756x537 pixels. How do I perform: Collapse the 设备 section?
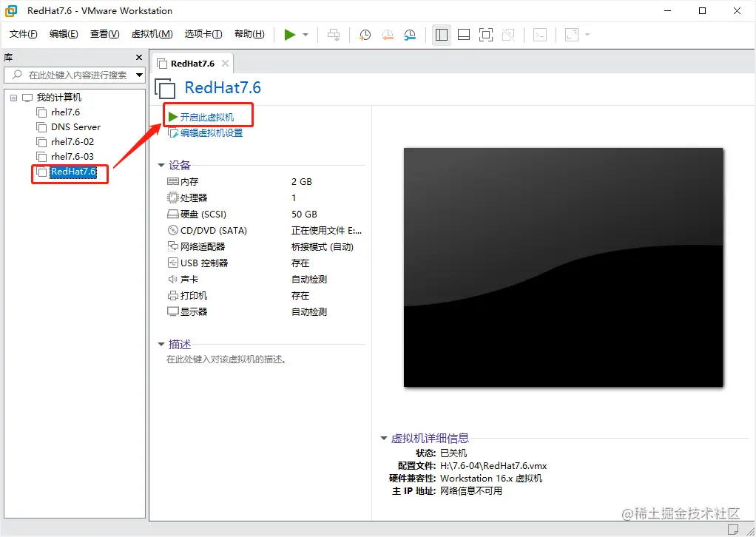[161, 166]
